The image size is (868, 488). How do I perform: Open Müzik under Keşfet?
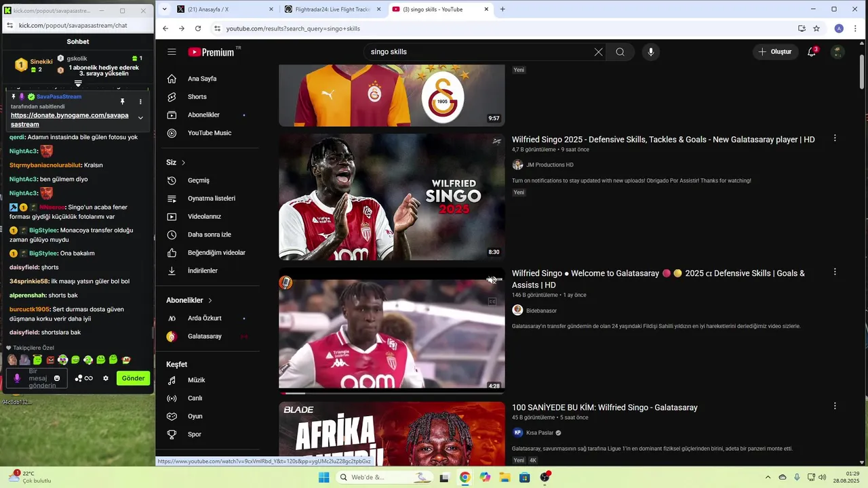pyautogui.click(x=210, y=380)
